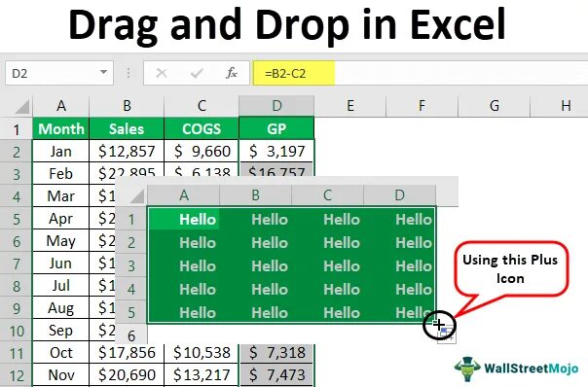Viewport: 588px width, 387px height.
Task: Select column B header in overlay sheet
Action: pyautogui.click(x=255, y=195)
